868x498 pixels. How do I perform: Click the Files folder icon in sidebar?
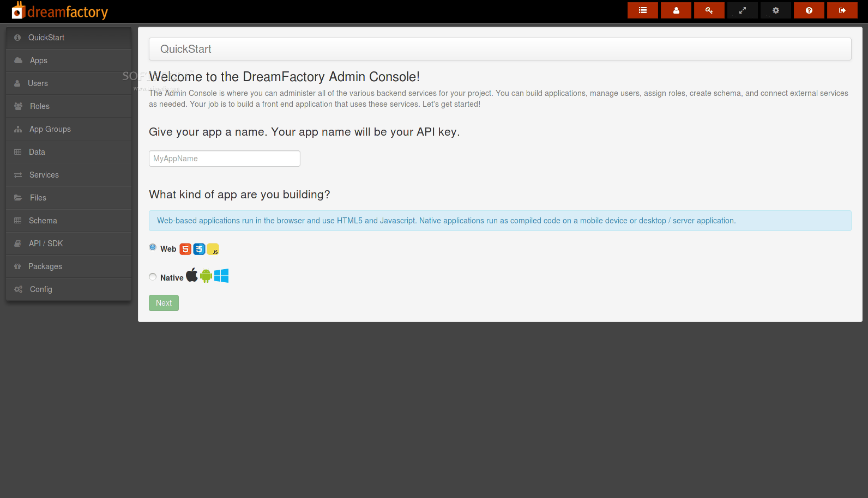coord(18,198)
